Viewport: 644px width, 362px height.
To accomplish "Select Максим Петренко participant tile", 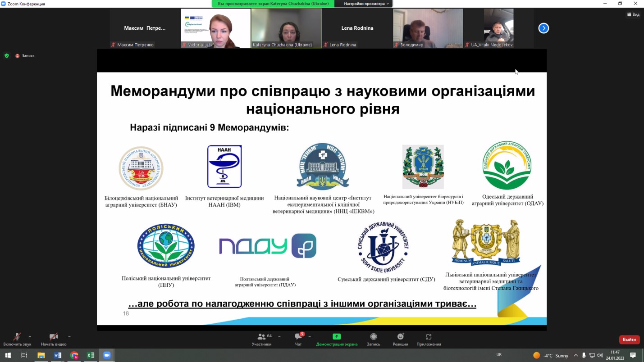I will [145, 28].
